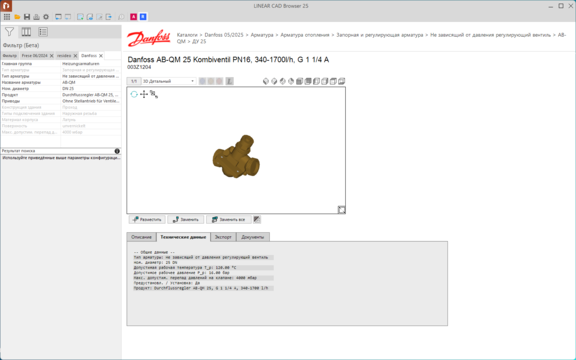The height and width of the screenshot is (360, 576).
Task: Select the line Ном. диаметр: 25 DN in technical data
Action: [155, 263]
